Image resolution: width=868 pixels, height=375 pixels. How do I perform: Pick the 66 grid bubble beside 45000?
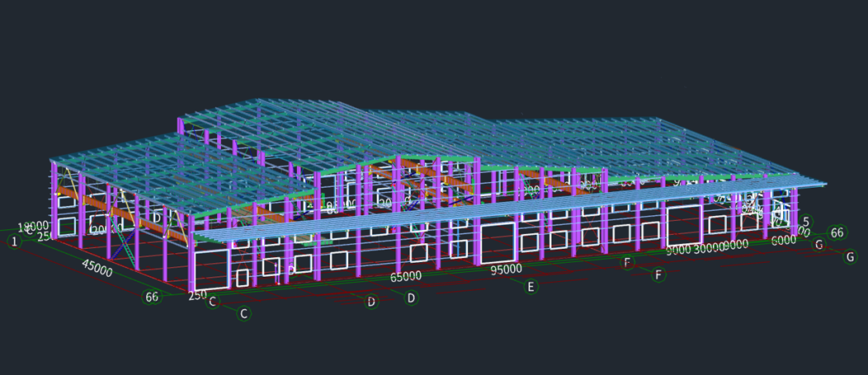pyautogui.click(x=152, y=297)
